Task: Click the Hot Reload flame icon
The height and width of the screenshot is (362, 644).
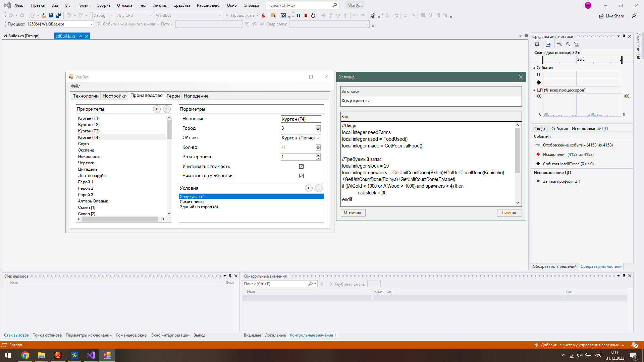Action: click(264, 15)
